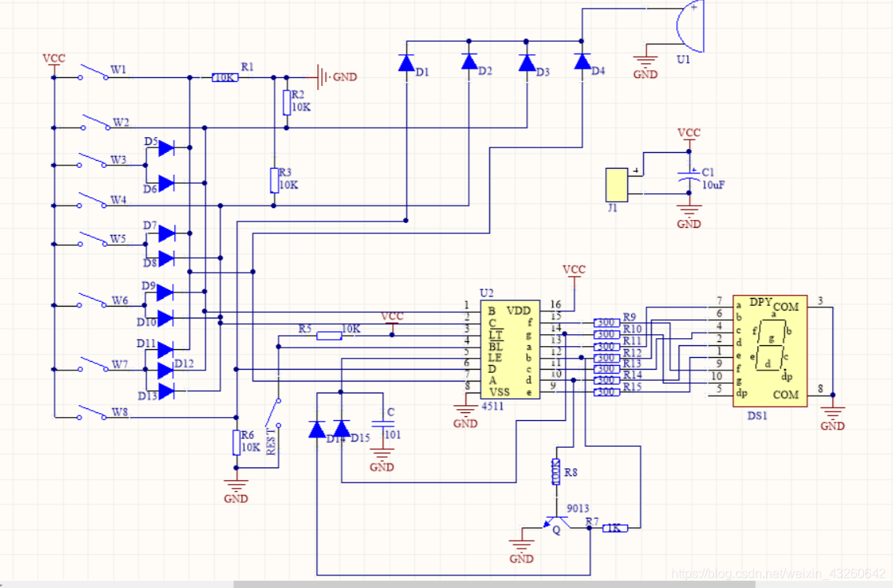The image size is (893, 588).
Task: Select GND symbol below resistor R6
Action: coord(236,492)
